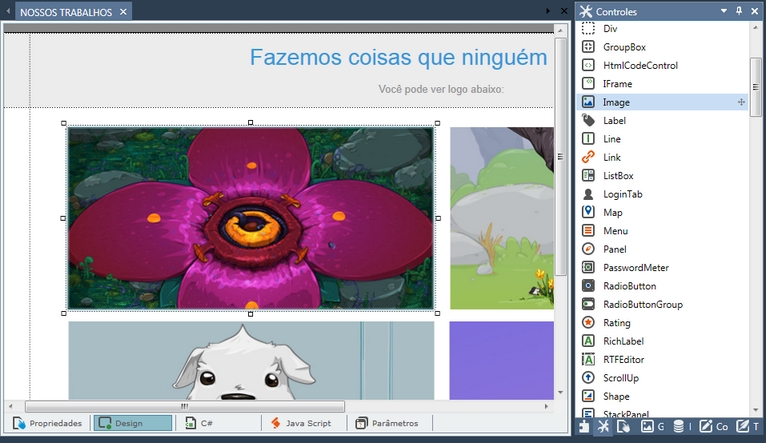Select the RTFEditor control

click(x=623, y=360)
